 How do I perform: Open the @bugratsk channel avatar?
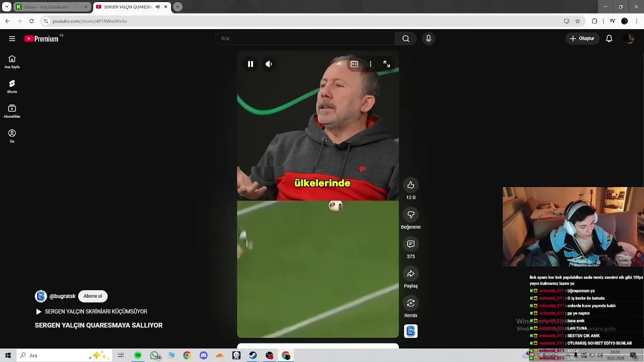(41, 296)
